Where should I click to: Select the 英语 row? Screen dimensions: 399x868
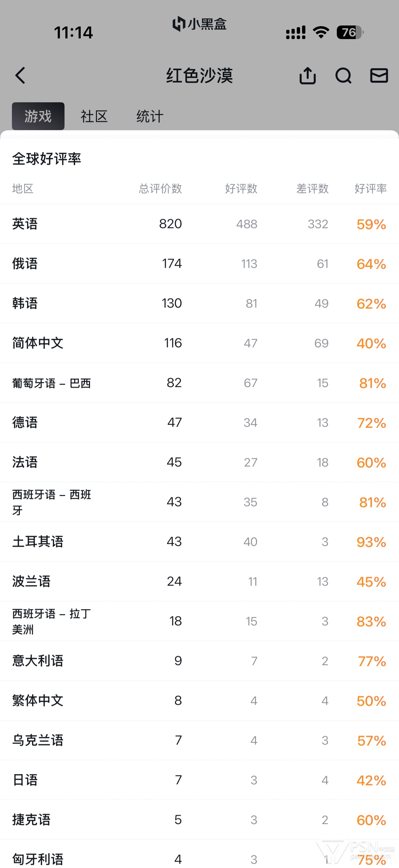tap(199, 224)
